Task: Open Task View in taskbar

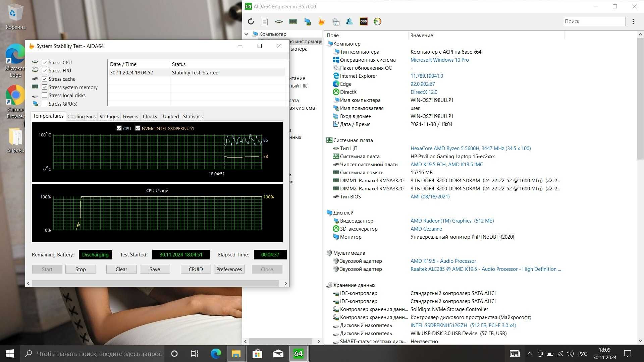Action: click(x=195, y=354)
